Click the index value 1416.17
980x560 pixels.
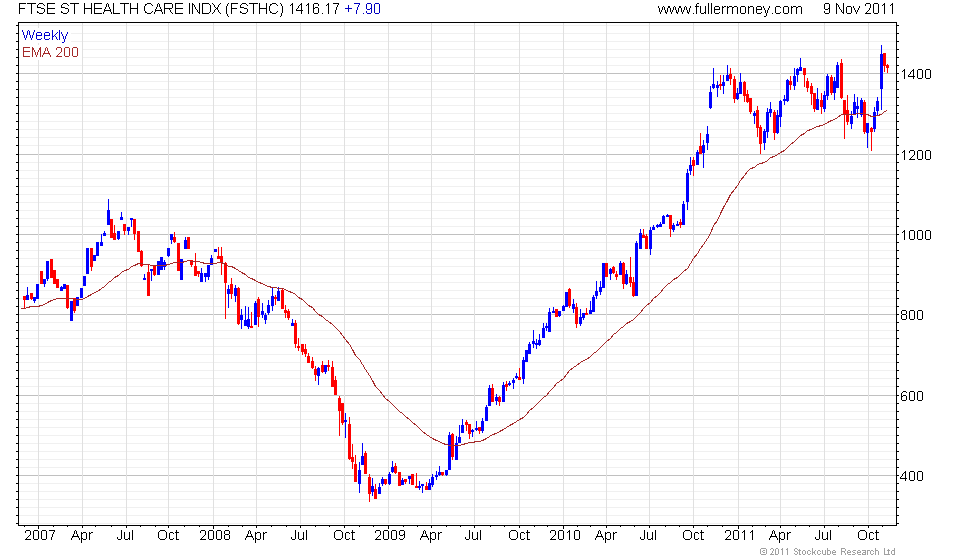click(x=314, y=9)
